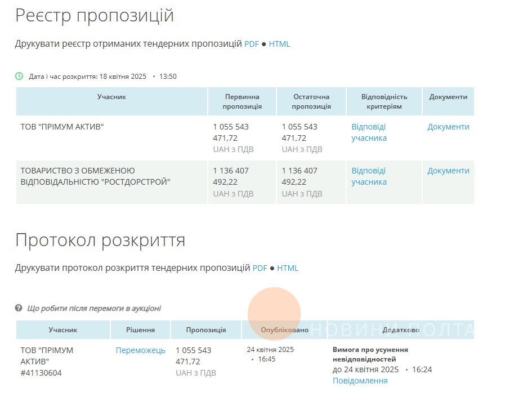Open Відповіді учасника for "РОСТДОРСТРОЙ"

click(x=369, y=176)
